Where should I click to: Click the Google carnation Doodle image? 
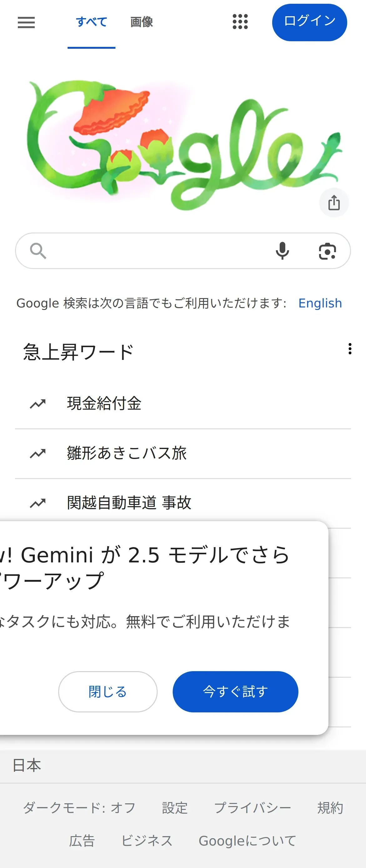tap(184, 145)
